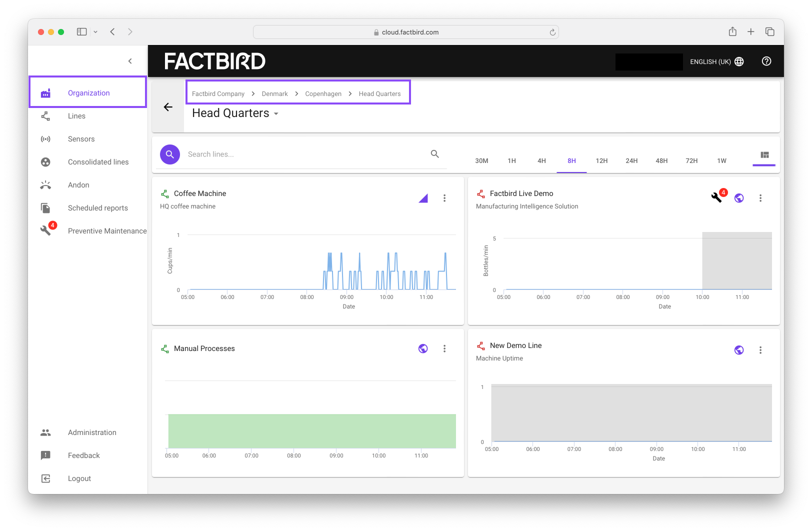Open Coffee Machine three-dot menu

(444, 198)
